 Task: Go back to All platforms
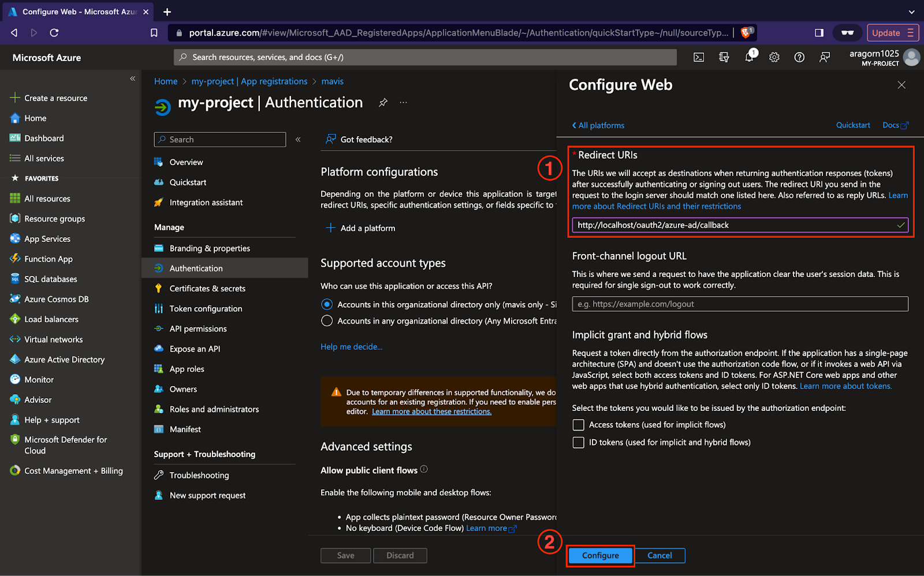point(598,125)
